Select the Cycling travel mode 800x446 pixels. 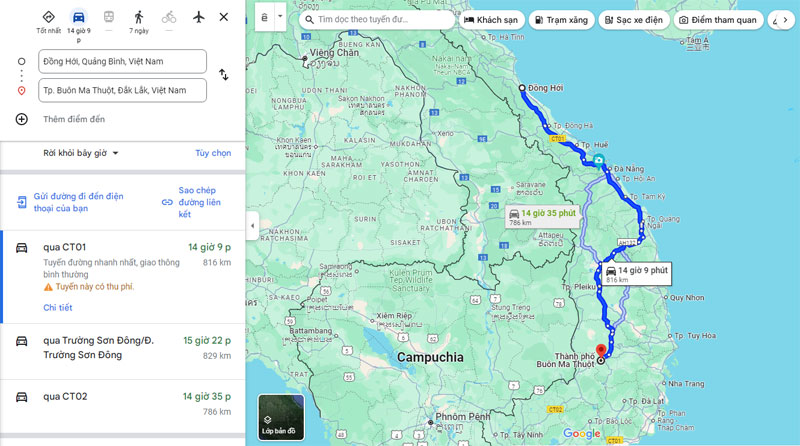pyautogui.click(x=169, y=17)
